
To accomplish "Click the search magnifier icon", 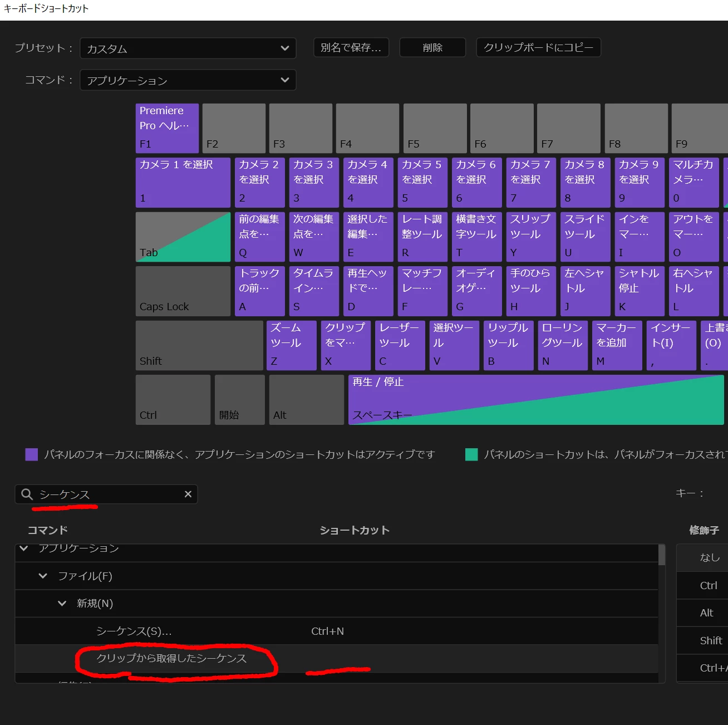I will point(27,494).
